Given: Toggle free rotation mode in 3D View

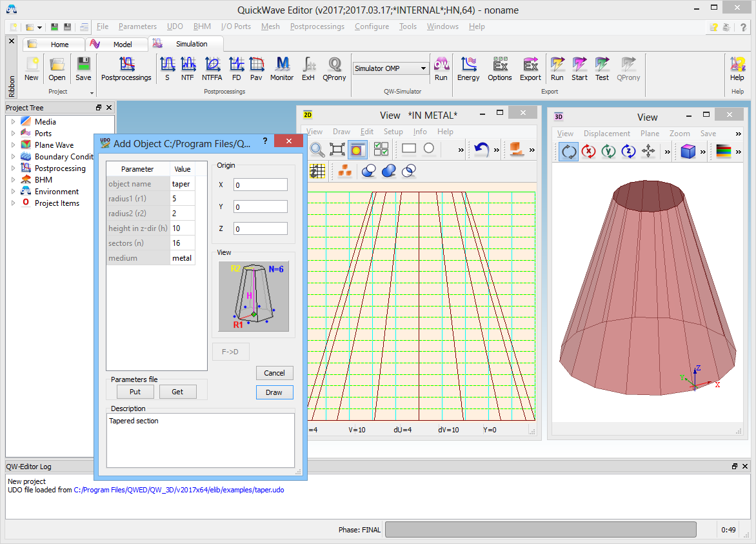Looking at the screenshot, I should tap(569, 152).
